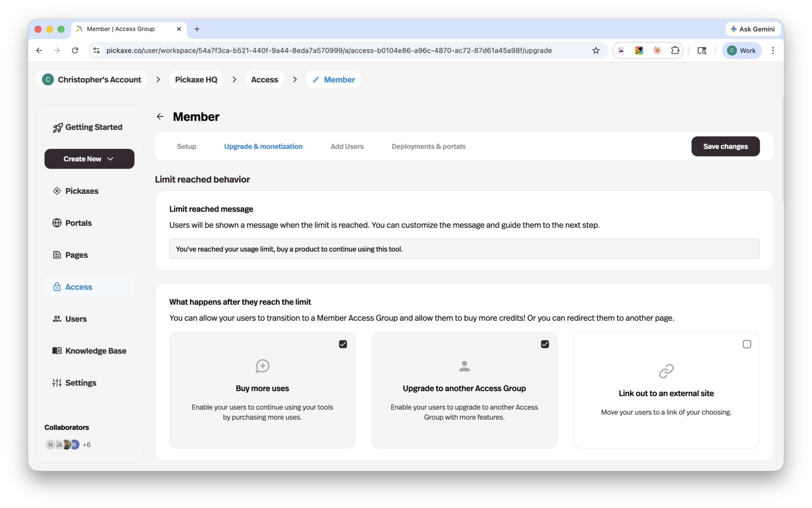The width and height of the screenshot is (812, 508).
Task: Go to Pickaxe HQ breadcrumb
Action: 196,79
